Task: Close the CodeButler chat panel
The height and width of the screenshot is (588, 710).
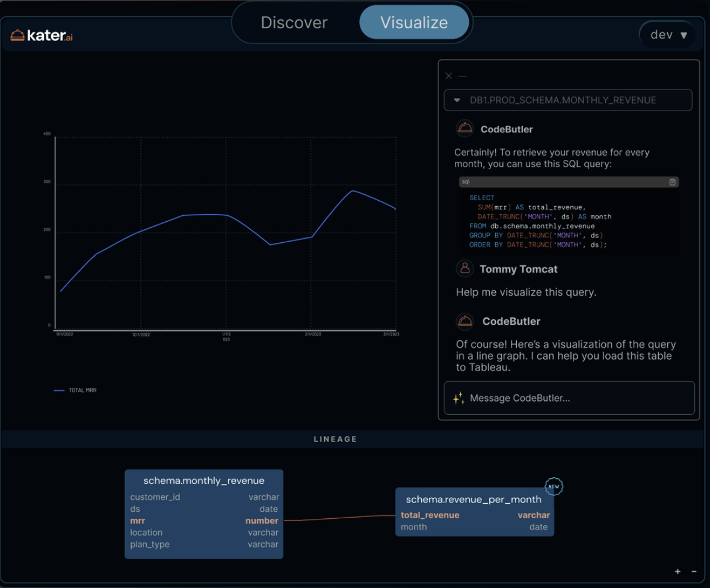Action: click(449, 76)
